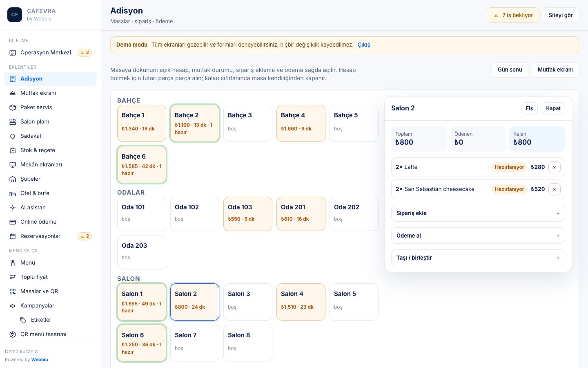Image resolution: width=588 pixels, height=368 pixels.
Task: Select the Oda 103 table card
Action: click(x=248, y=214)
